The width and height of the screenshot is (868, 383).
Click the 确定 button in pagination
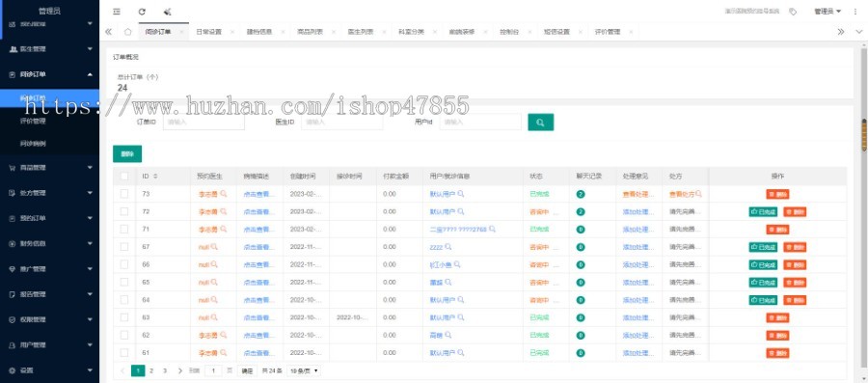point(248,370)
